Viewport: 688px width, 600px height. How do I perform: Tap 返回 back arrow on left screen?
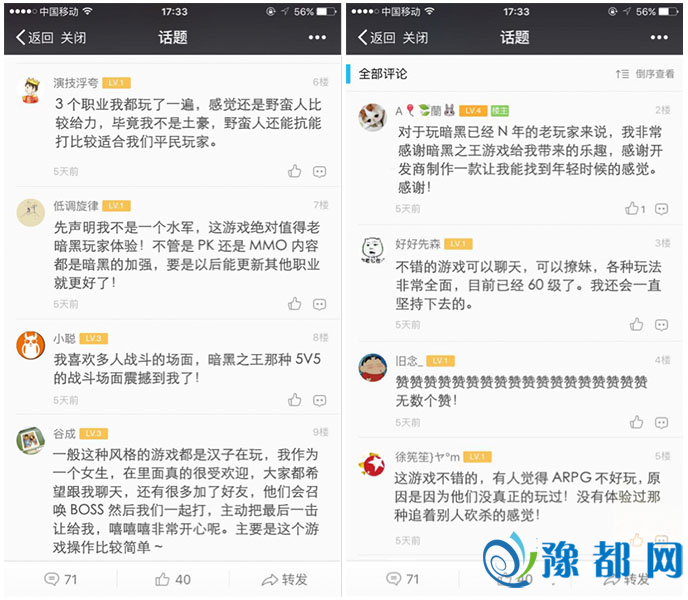click(x=35, y=38)
